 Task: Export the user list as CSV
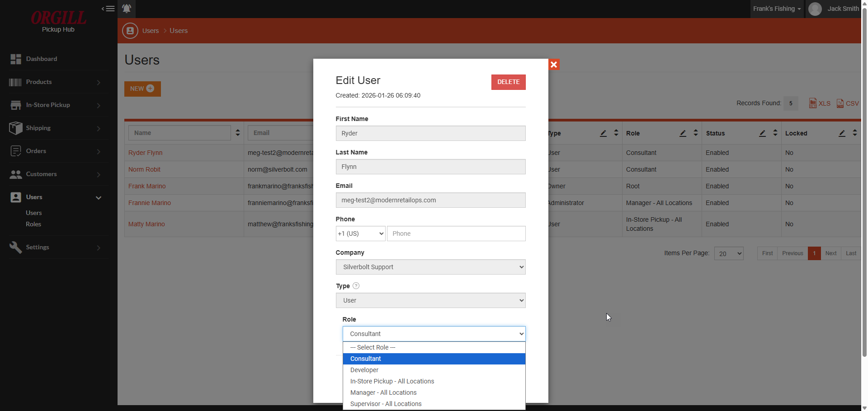(847, 103)
